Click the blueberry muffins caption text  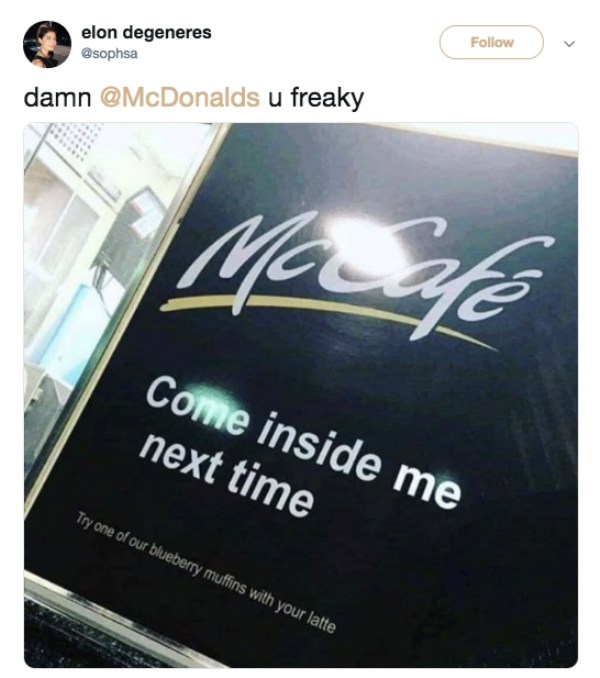pyautogui.click(x=206, y=572)
